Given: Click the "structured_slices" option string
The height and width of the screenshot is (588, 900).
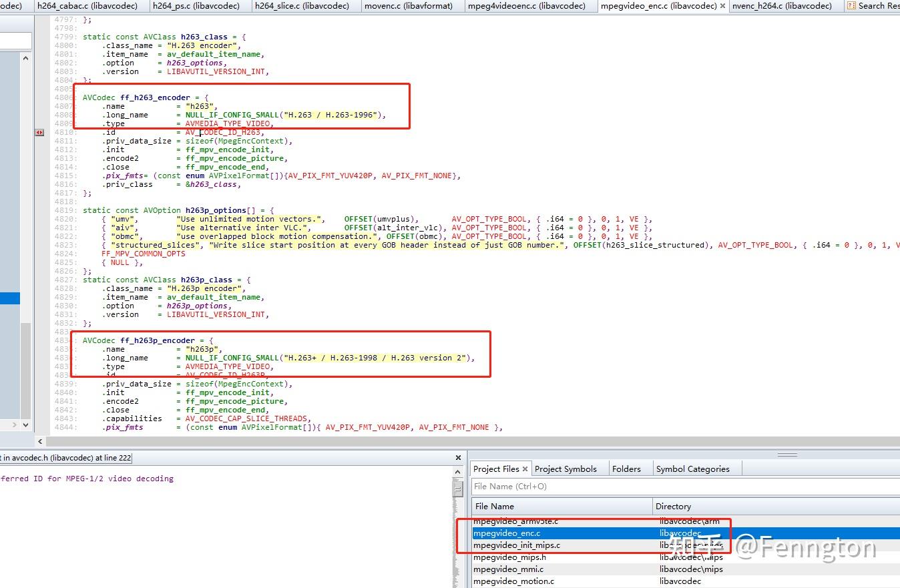Looking at the screenshot, I should click(x=155, y=245).
